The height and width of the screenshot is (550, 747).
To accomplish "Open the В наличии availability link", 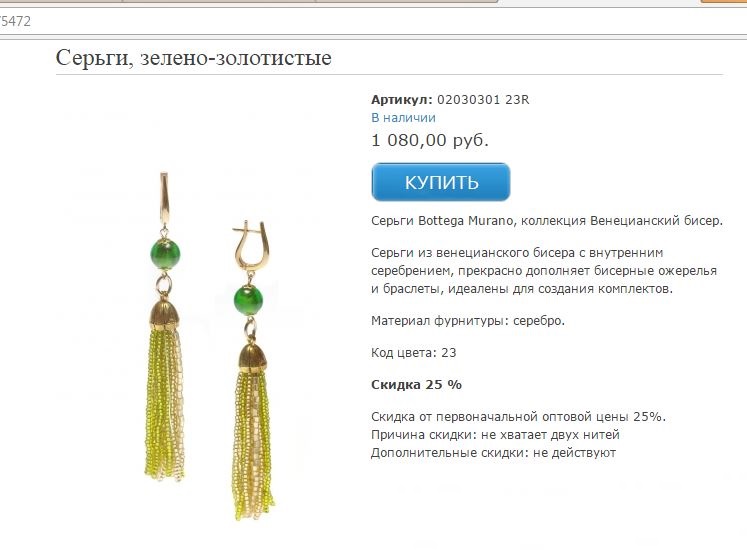I will coord(403,118).
